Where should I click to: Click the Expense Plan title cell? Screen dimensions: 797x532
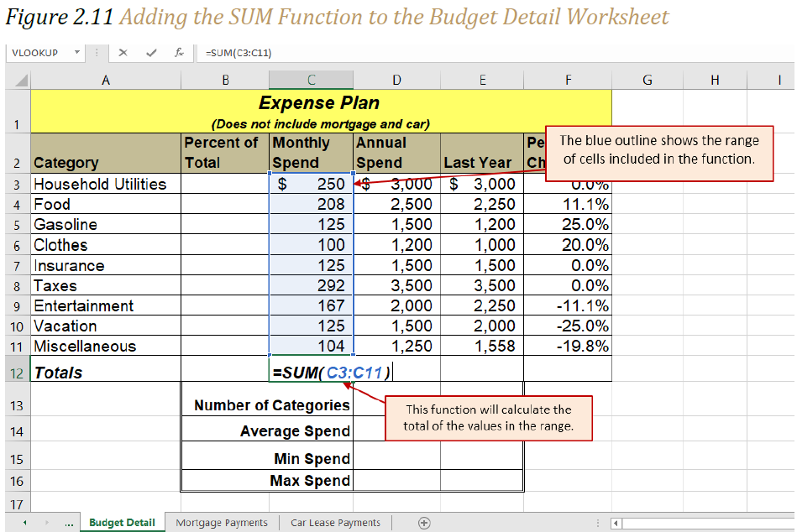pyautogui.click(x=321, y=112)
